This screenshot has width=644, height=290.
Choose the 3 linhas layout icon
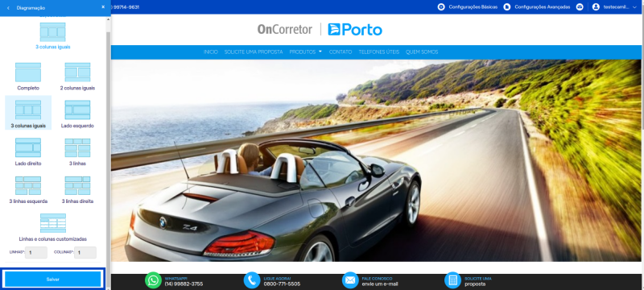click(x=77, y=147)
